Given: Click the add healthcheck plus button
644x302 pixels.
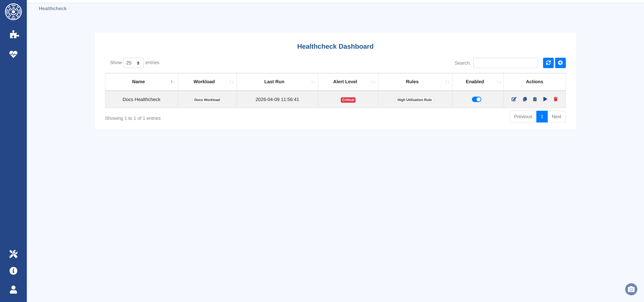Looking at the screenshot, I should (x=560, y=63).
